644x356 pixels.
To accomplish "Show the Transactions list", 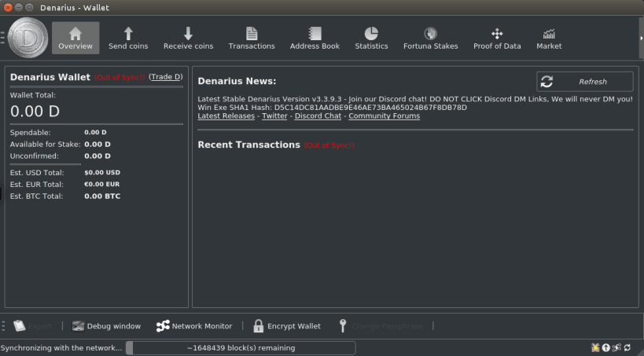I will 252,39.
